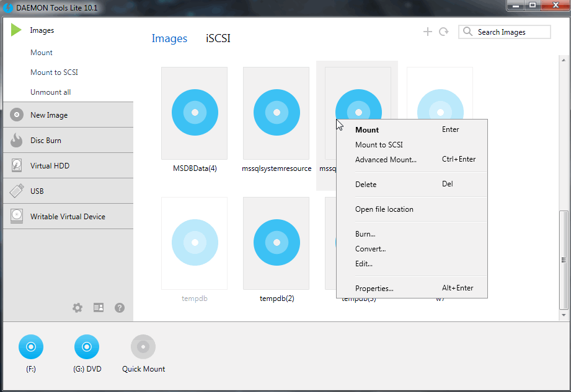Click the DAEMON Tools title bar logo
Image resolution: width=571 pixels, height=392 pixels.
(7, 7)
